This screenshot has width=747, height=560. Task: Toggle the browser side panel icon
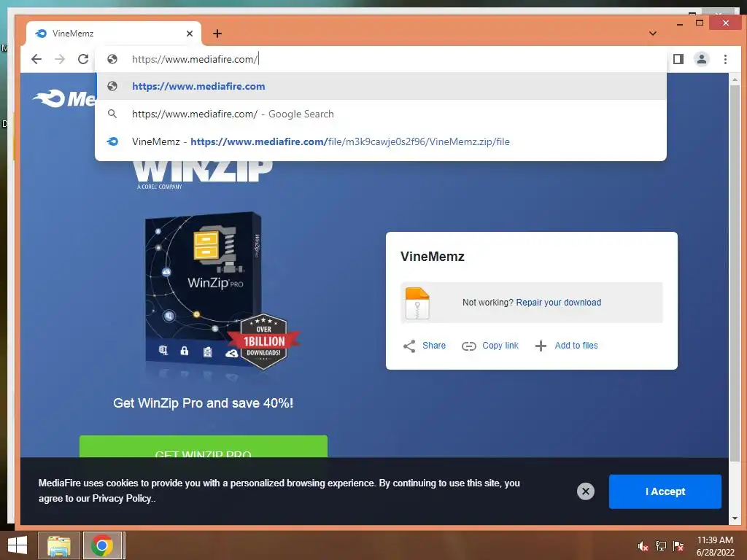pos(678,59)
